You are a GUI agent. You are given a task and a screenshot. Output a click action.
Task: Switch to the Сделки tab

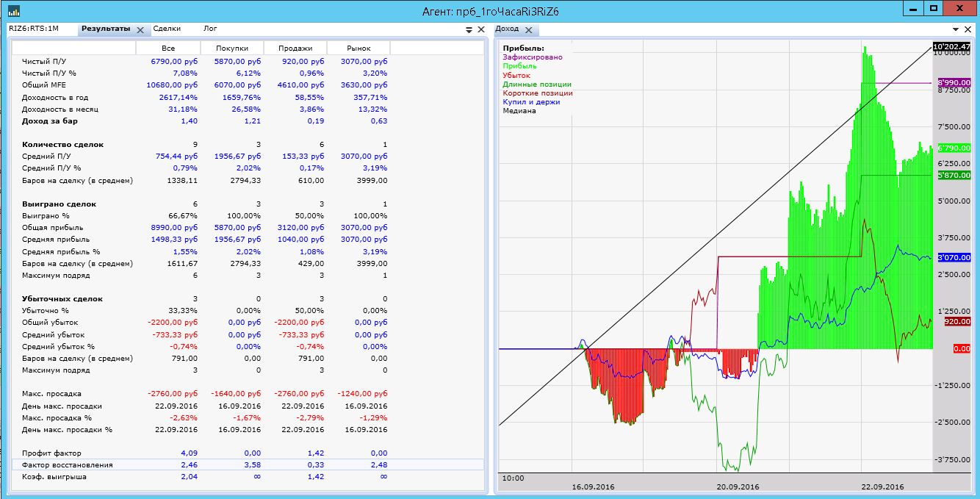click(167, 29)
